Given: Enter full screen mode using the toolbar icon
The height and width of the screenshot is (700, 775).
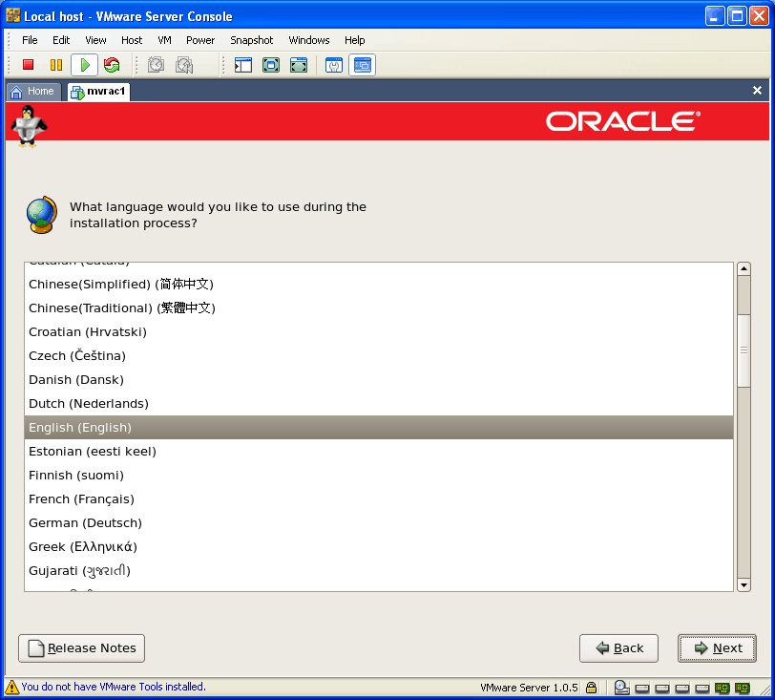Looking at the screenshot, I should (x=271, y=65).
